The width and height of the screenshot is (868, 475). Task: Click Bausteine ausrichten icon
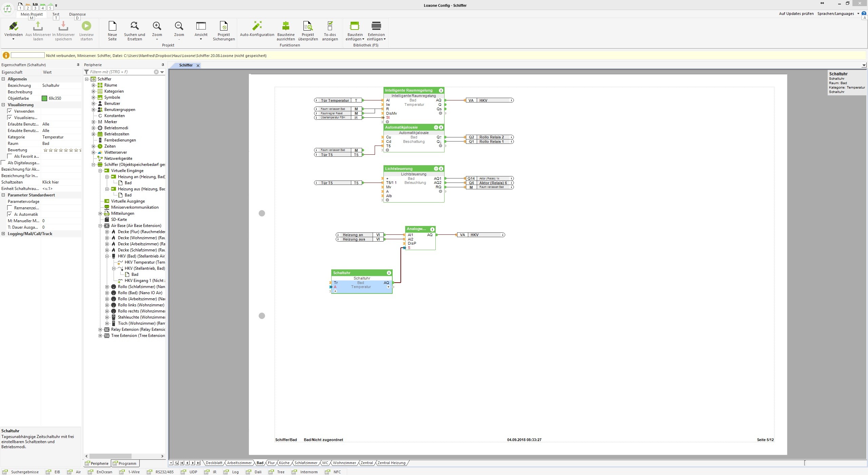pyautogui.click(x=285, y=26)
